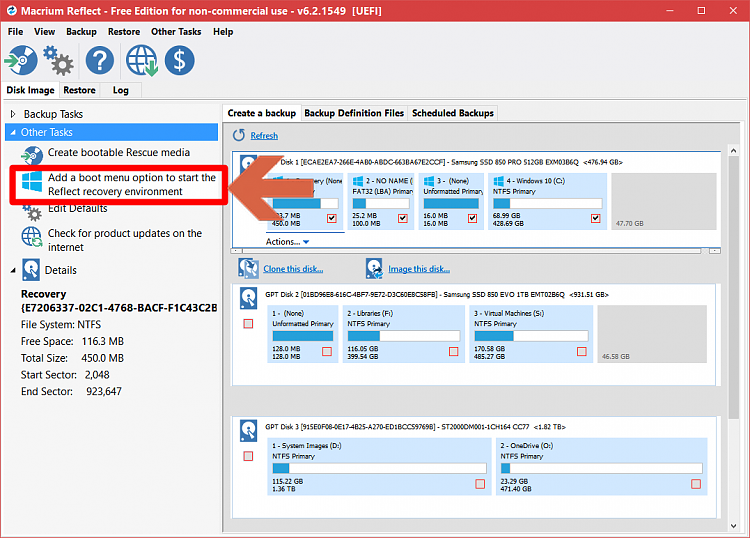Click the Macrium Reflect title bar logo

coord(11,11)
